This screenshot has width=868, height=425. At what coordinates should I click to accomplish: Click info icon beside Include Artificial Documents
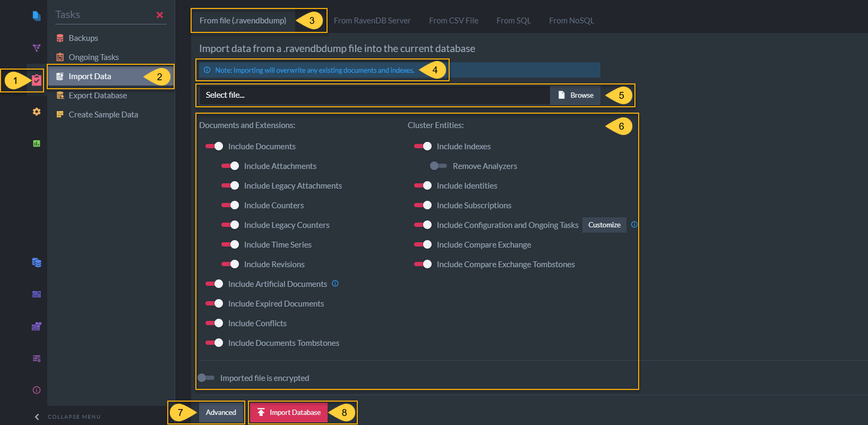(335, 284)
